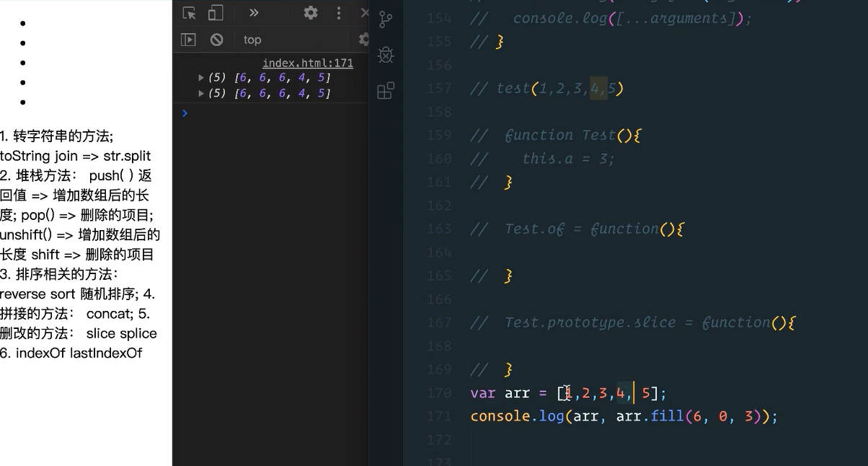The height and width of the screenshot is (466, 868).
Task: Show more DevTools tabs with the double chevron
Action: pos(254,12)
